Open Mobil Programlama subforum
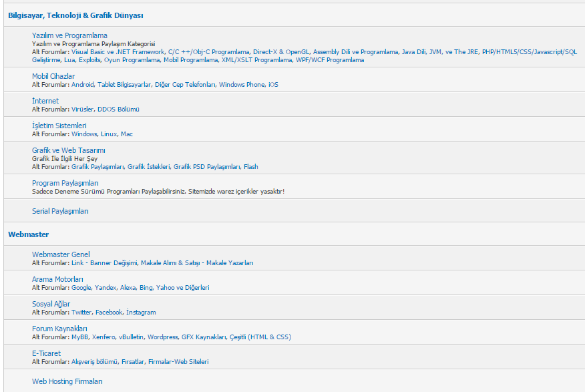This screenshot has height=392, width=585. click(190, 60)
